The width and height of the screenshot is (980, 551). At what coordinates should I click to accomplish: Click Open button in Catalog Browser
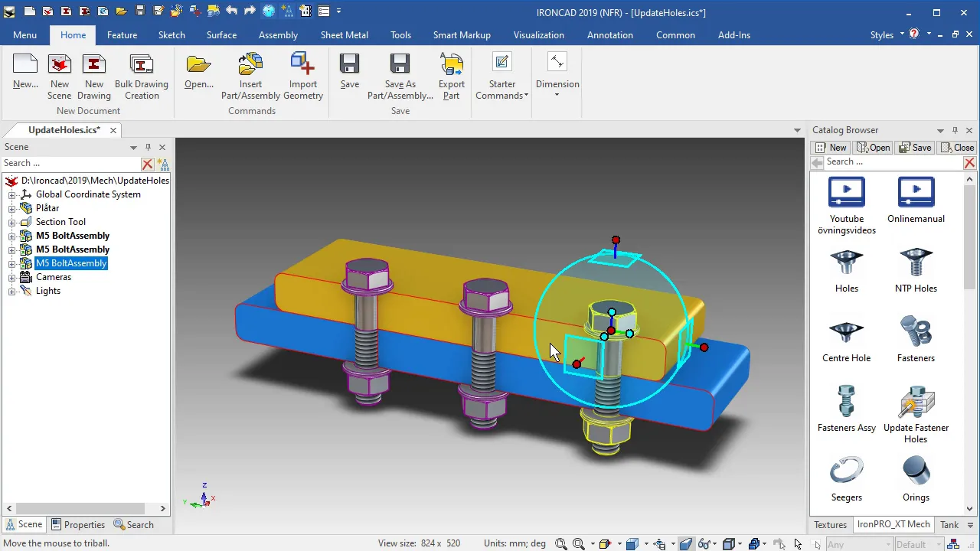tap(874, 148)
